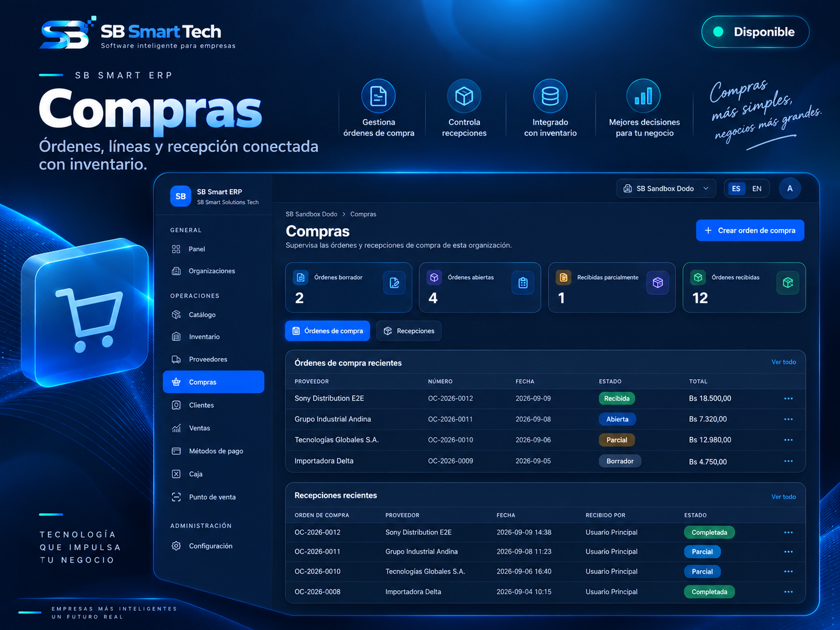The width and height of the screenshot is (840, 630).
Task: Click the Proveedores truck icon
Action: (176, 359)
